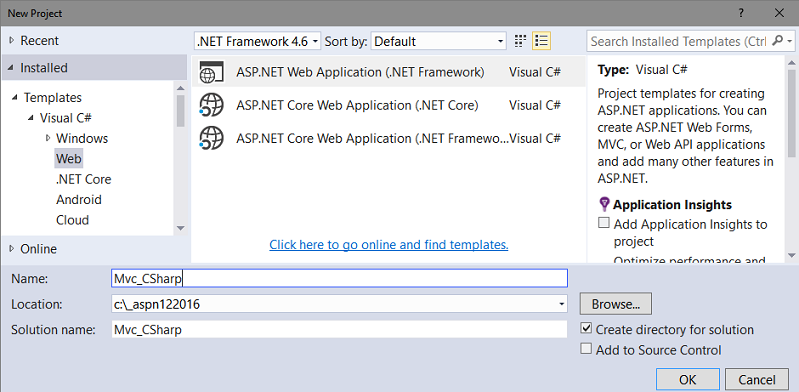799x392 pixels.
Task: Open the help question mark button
Action: 741,13
